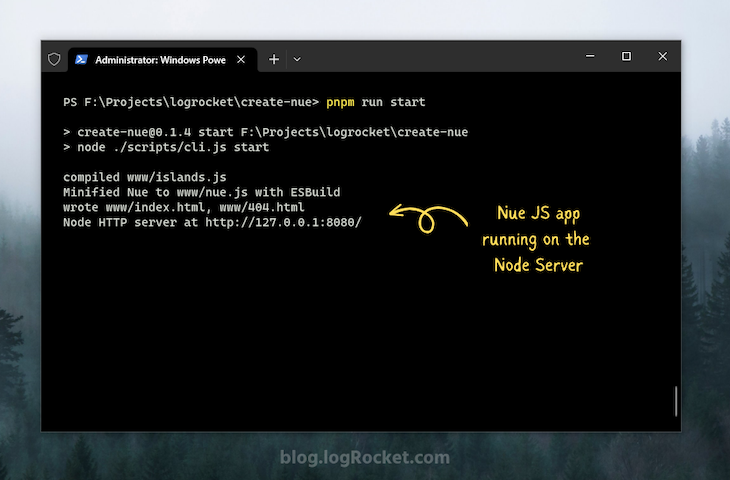Click the 'node ./scripts/cli.js start' line
Screen dimensions: 730x480
(x=165, y=147)
